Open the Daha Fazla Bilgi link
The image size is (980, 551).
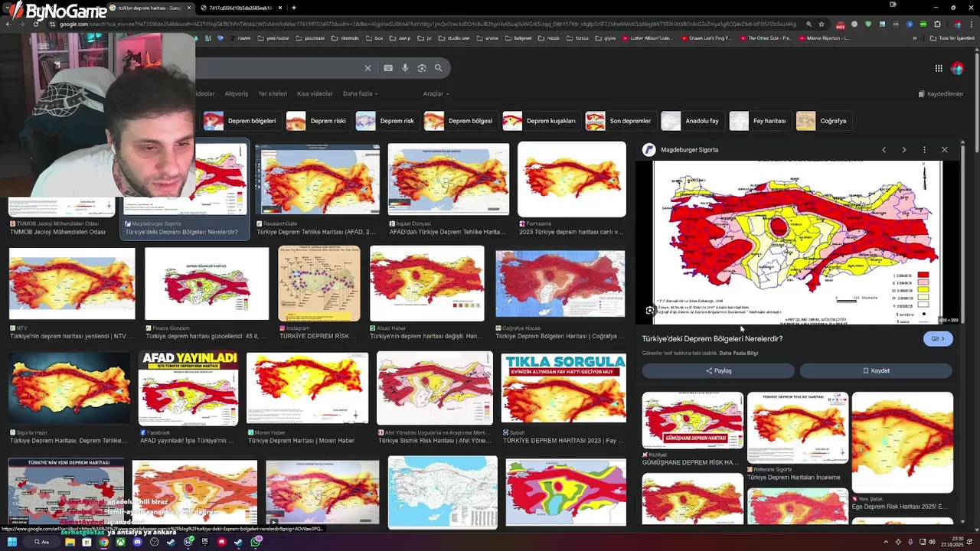[x=738, y=354]
